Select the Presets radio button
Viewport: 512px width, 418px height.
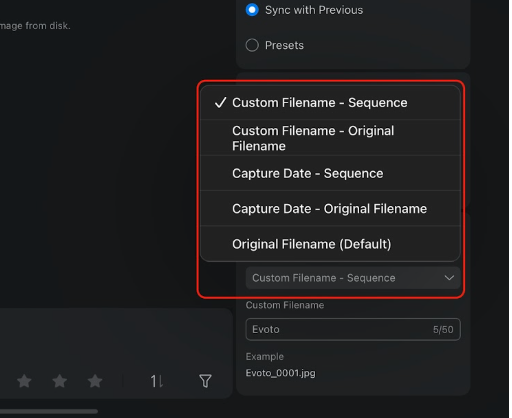tap(252, 45)
